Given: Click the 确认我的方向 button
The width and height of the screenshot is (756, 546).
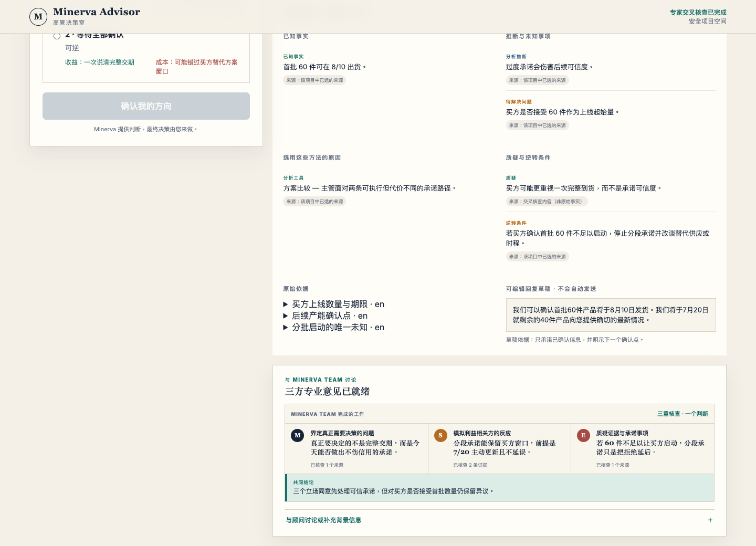Looking at the screenshot, I should [x=146, y=106].
